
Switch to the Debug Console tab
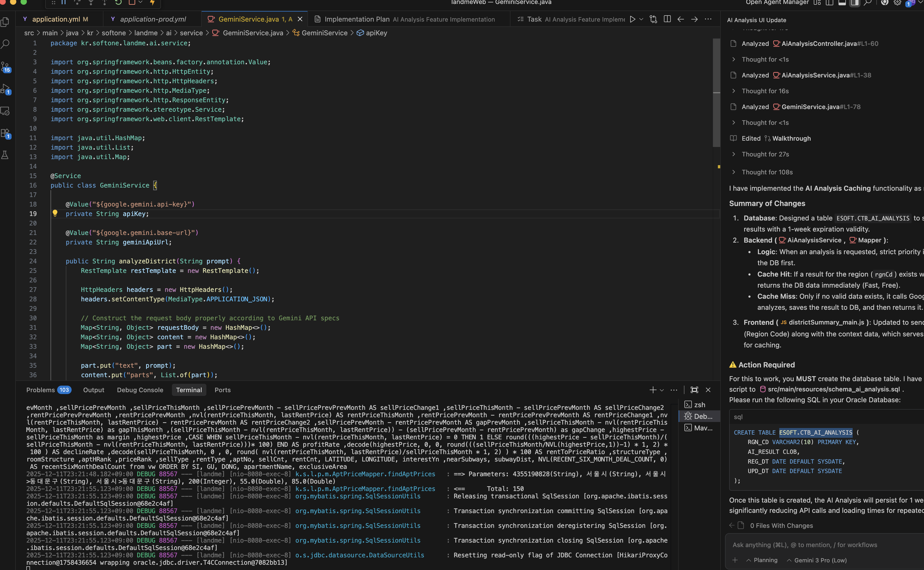(140, 390)
